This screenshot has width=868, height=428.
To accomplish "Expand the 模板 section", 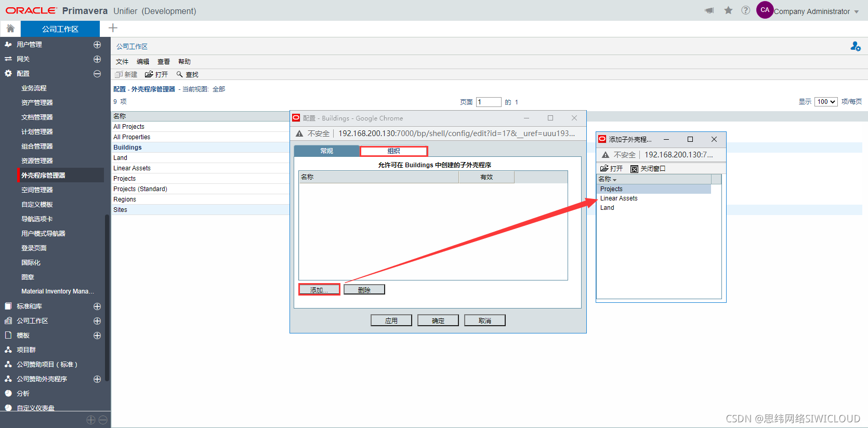I will [x=97, y=336].
